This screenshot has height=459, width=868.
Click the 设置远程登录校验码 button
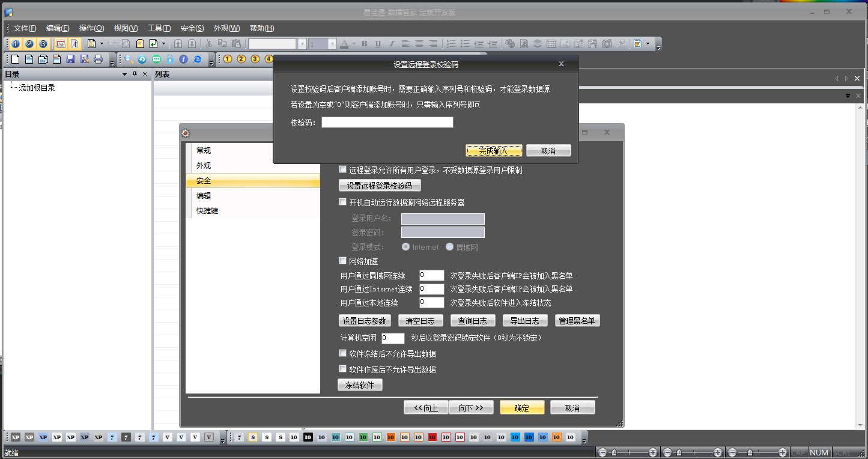click(x=380, y=186)
